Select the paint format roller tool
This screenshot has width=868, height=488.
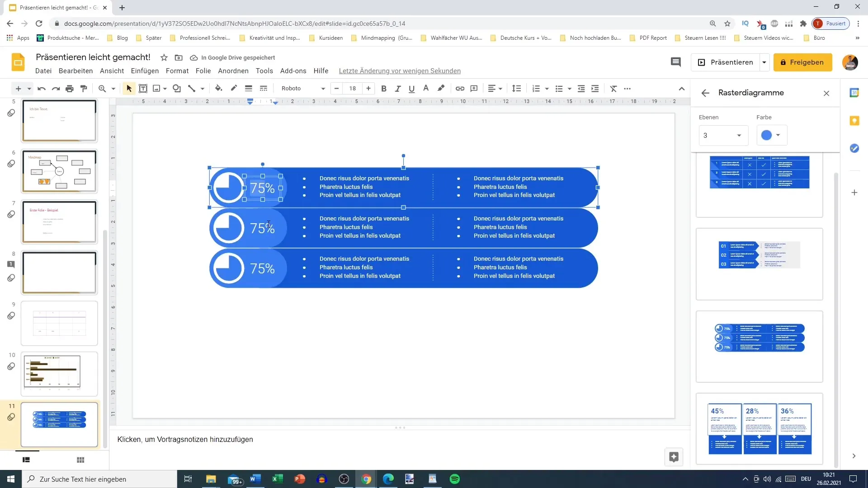(x=84, y=89)
